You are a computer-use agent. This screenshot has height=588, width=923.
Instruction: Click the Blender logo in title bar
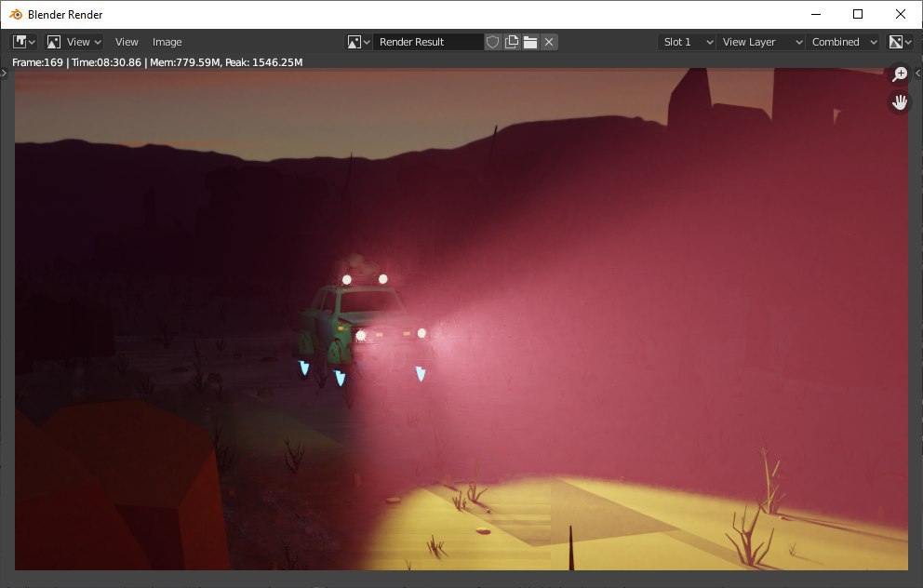(16, 14)
